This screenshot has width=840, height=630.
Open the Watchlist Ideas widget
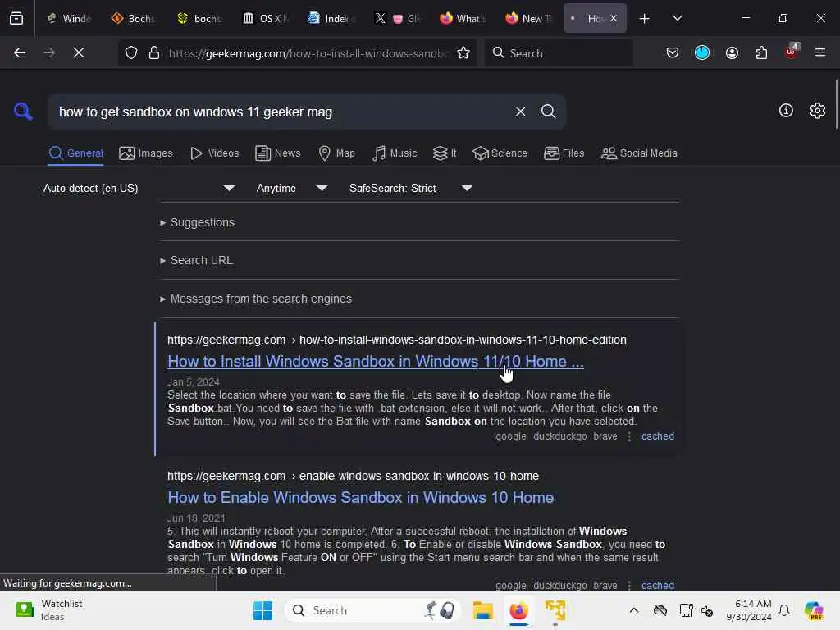click(x=48, y=610)
